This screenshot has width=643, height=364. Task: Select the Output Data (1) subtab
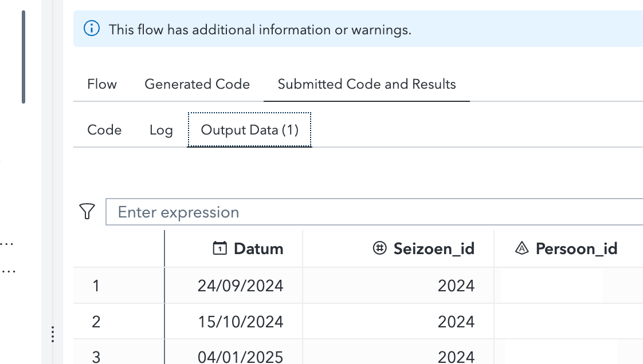click(249, 130)
